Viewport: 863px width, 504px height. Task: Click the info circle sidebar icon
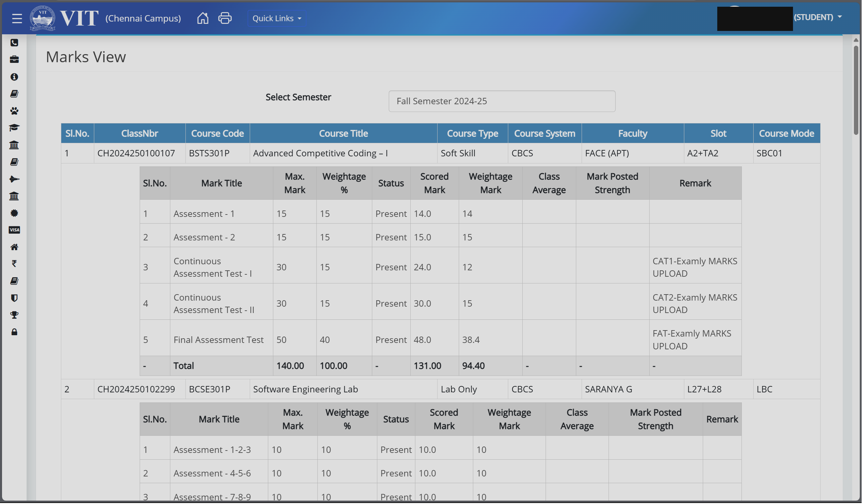coord(14,77)
